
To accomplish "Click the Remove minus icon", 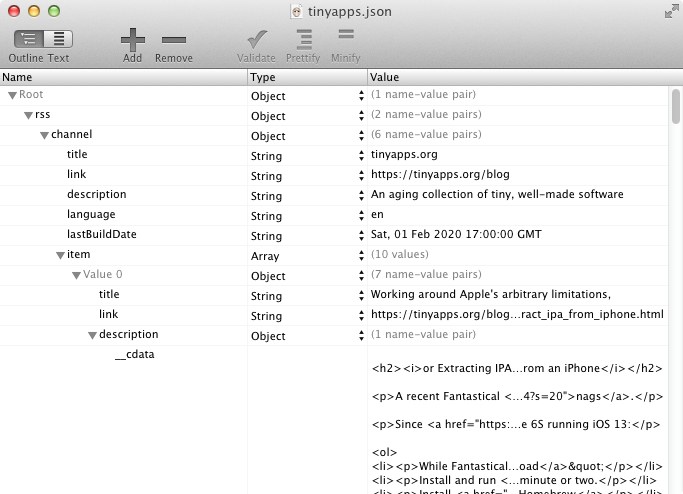I will click(173, 40).
